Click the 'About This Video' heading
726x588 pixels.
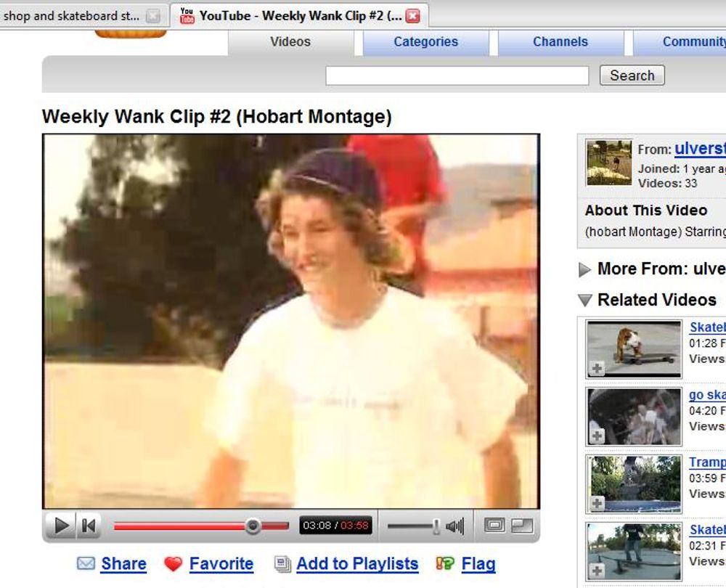[x=646, y=211]
